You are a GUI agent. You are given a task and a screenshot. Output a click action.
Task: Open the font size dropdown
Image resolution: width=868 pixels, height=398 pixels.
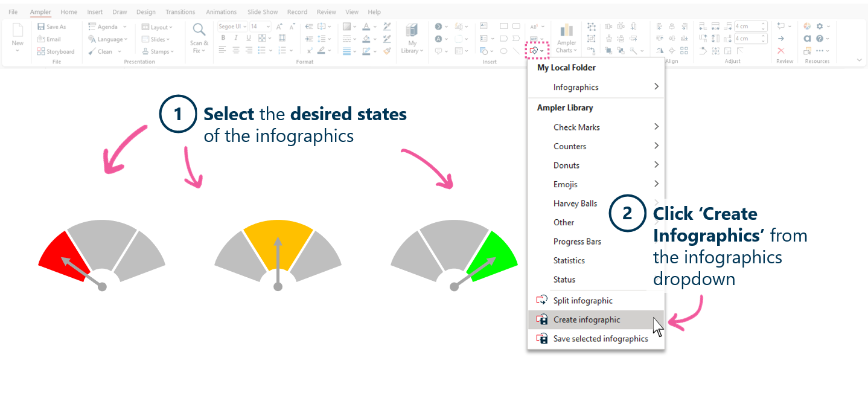coord(266,26)
